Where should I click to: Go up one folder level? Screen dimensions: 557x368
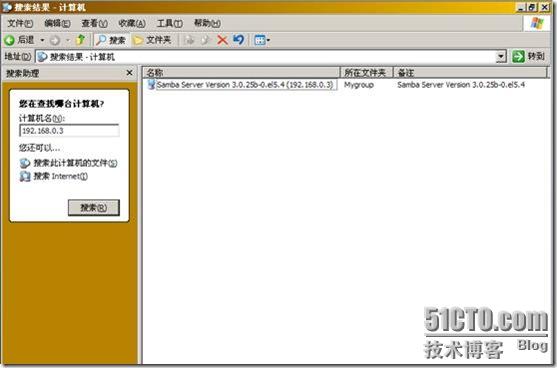pos(81,40)
